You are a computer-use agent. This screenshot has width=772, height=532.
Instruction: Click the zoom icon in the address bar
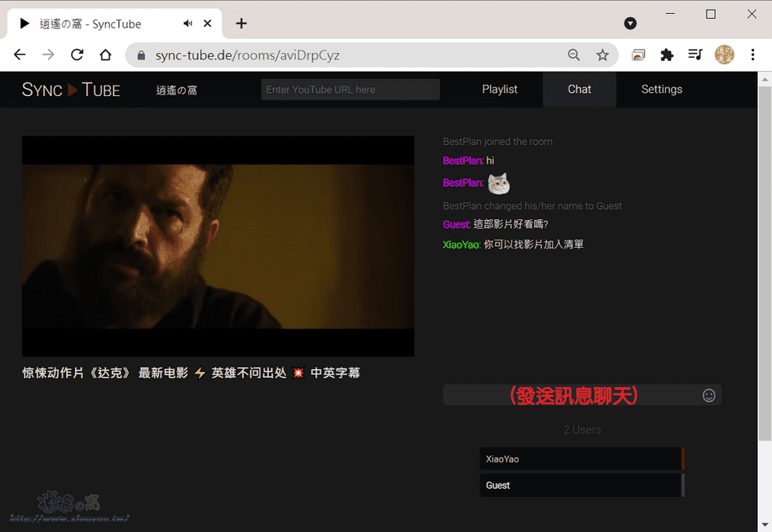pyautogui.click(x=574, y=55)
